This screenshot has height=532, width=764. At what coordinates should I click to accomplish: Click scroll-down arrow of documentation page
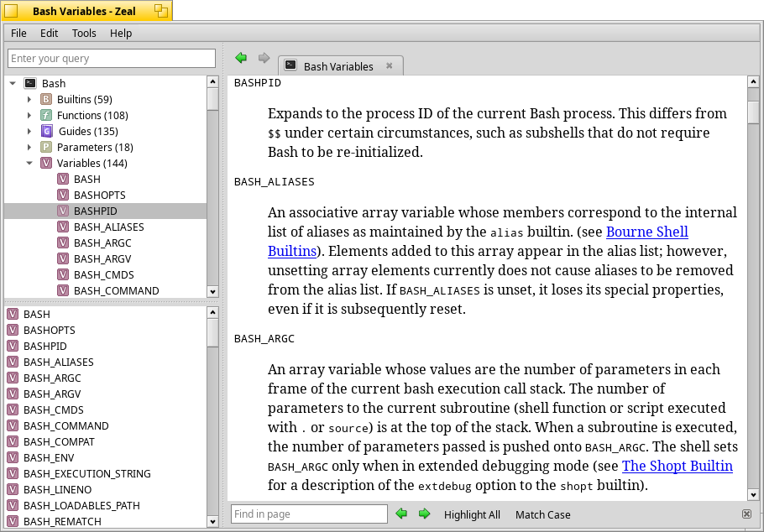coord(753,495)
